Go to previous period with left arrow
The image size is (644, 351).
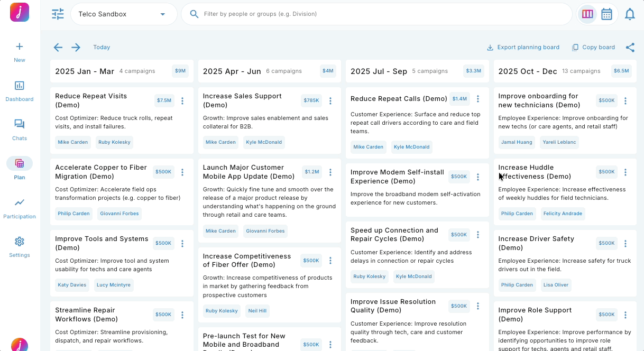pos(58,48)
